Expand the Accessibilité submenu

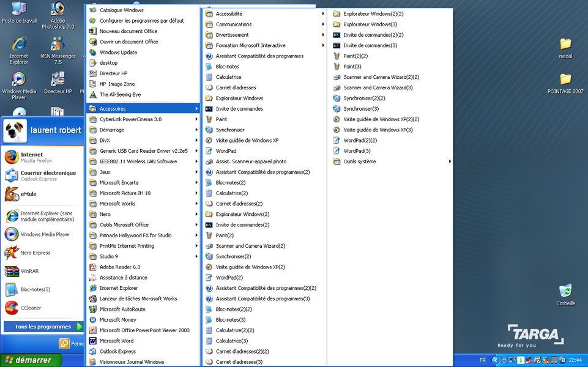[x=265, y=13]
